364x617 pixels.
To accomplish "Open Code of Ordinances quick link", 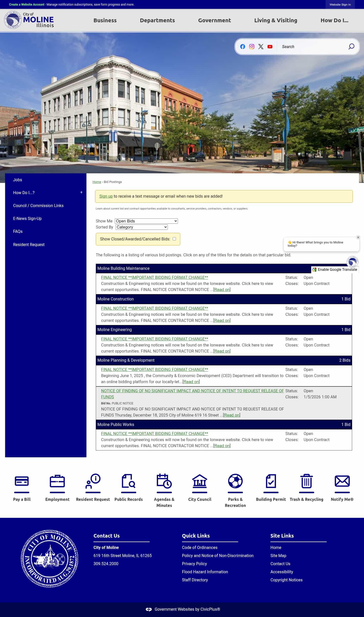I will coord(200,547).
